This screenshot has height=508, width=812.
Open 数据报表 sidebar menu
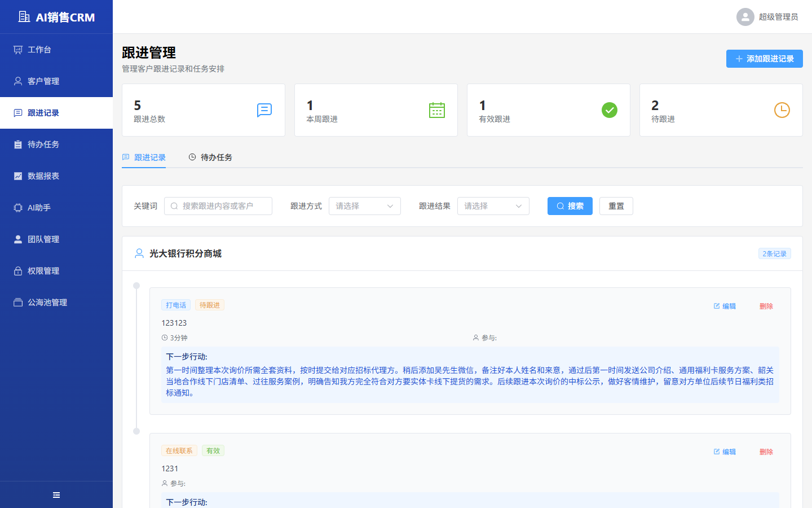click(56, 176)
